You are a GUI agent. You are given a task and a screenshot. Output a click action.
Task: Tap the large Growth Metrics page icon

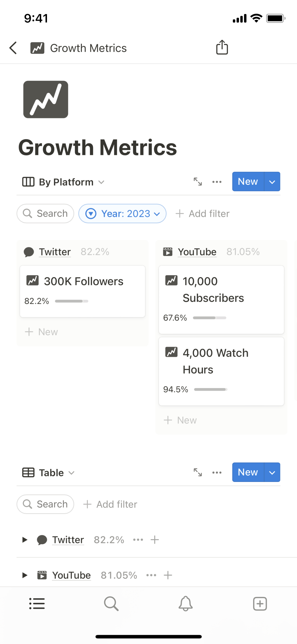pos(46,99)
